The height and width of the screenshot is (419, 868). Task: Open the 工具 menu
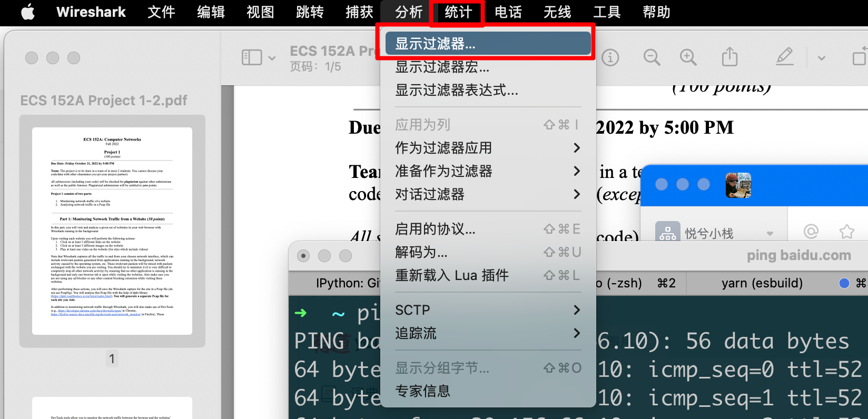[607, 12]
